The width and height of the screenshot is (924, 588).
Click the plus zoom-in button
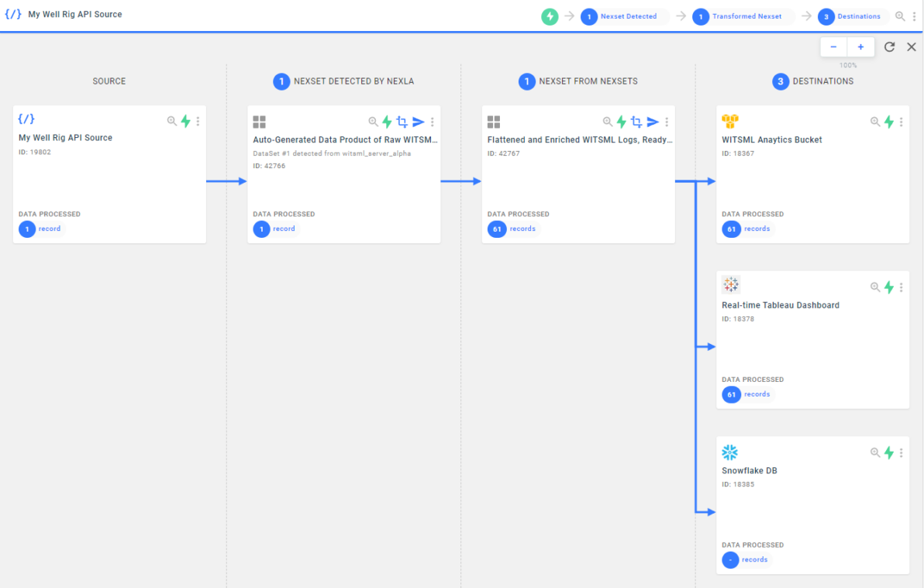pos(860,47)
